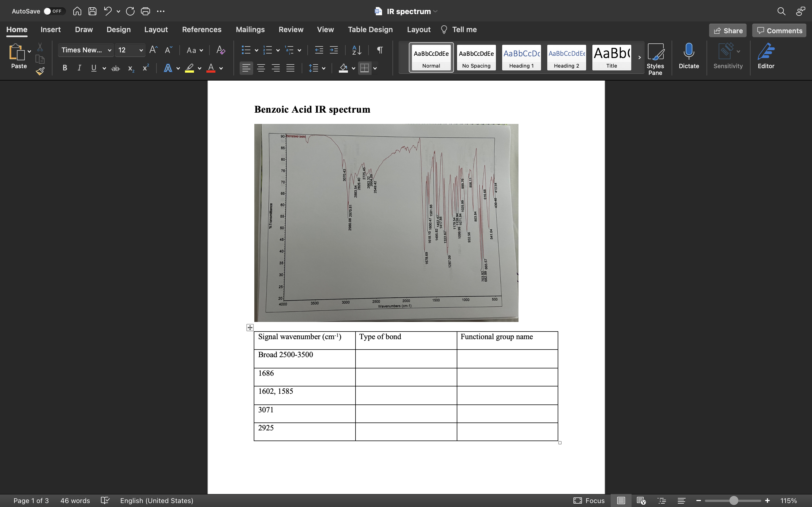Open the font size dropdown
The image size is (812, 507).
pyautogui.click(x=141, y=50)
